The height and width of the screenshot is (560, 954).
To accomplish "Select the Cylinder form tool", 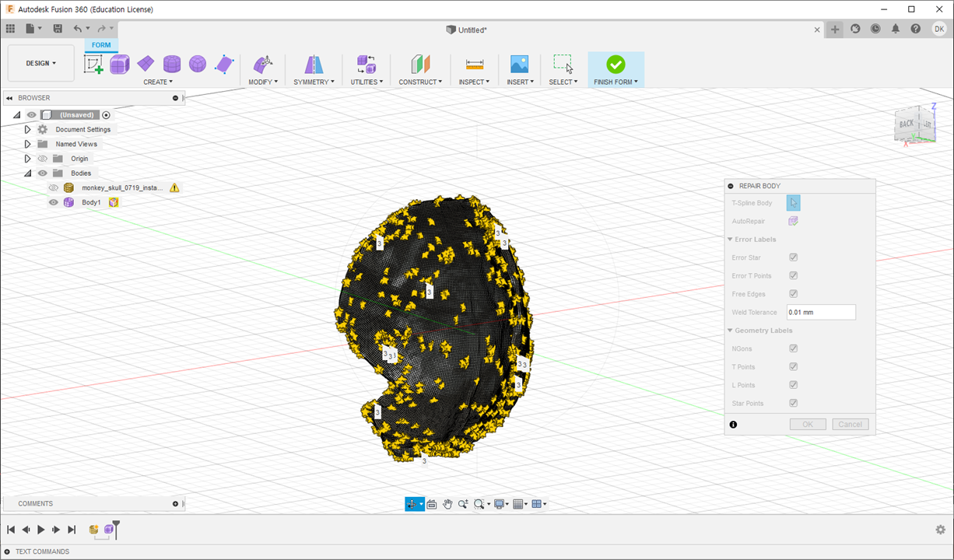I will tap(172, 64).
